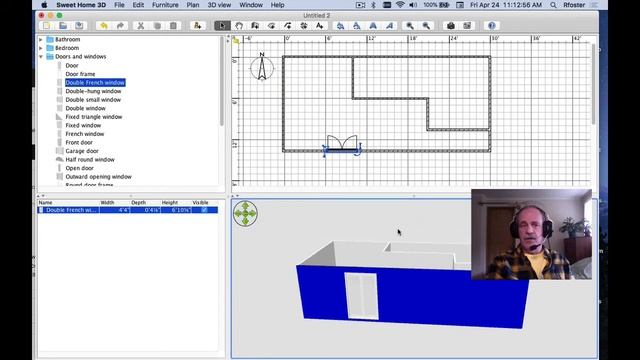Activate the Select arrow tool

pyautogui.click(x=222, y=26)
